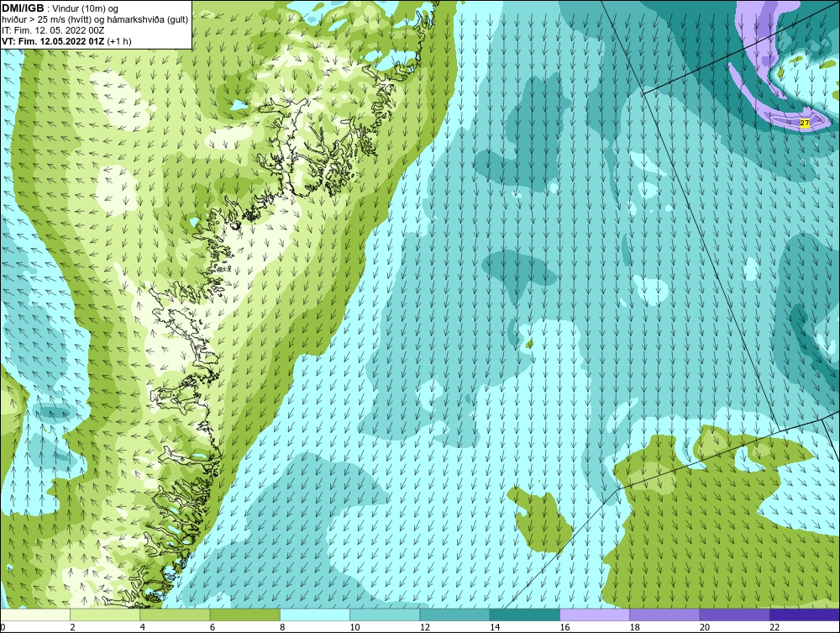Click the legend value label 16

click(x=564, y=628)
